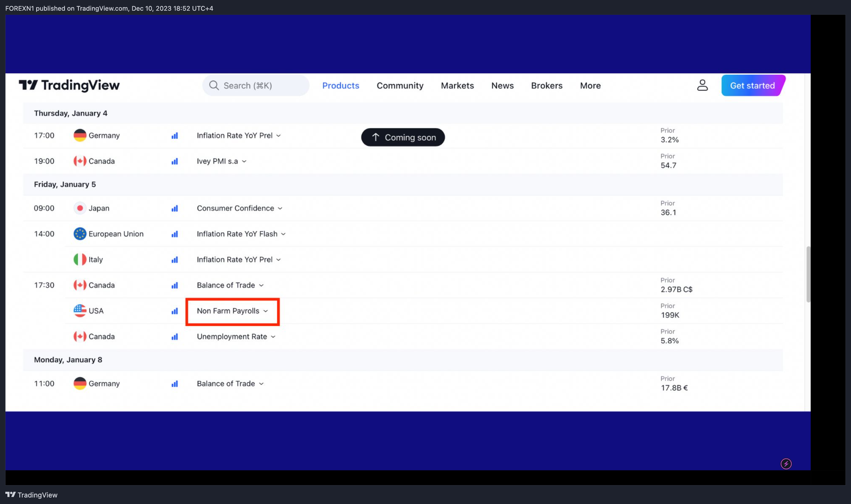Open the Community menu

coord(400,86)
